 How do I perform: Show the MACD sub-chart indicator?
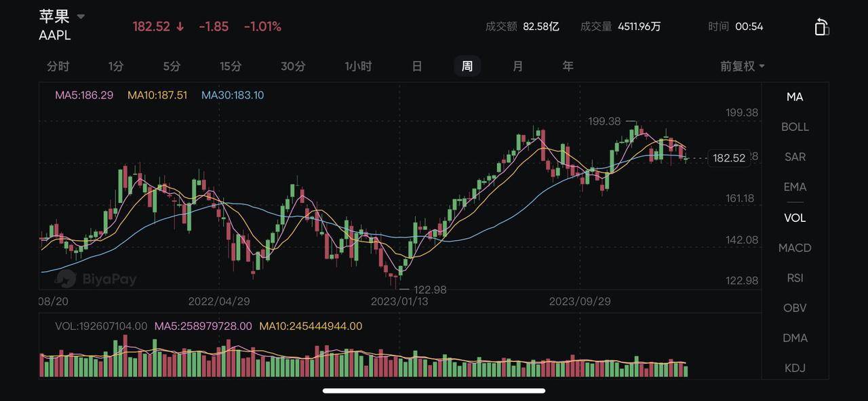795,248
